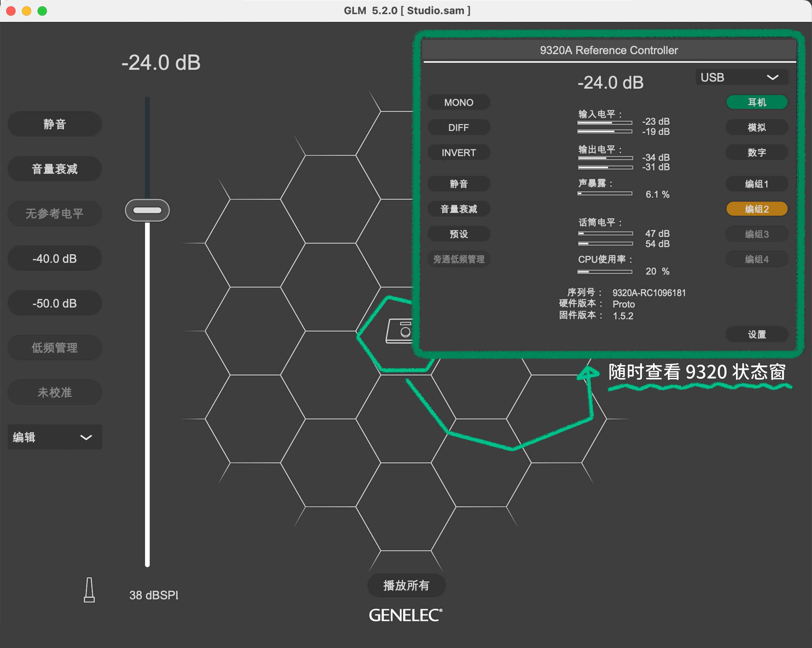This screenshot has width=812, height=648.
Task: Select 编组4 group
Action: tap(757, 259)
